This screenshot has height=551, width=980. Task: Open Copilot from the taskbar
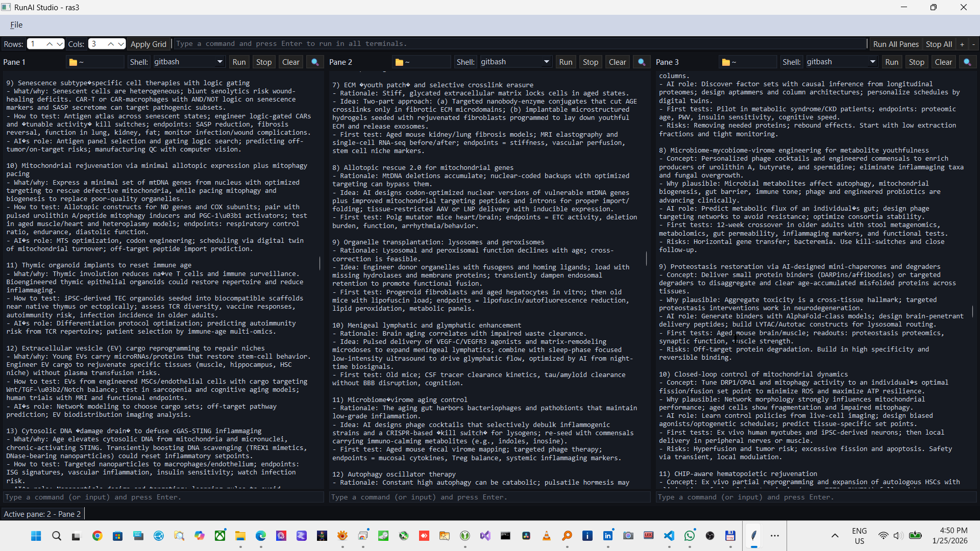click(200, 536)
